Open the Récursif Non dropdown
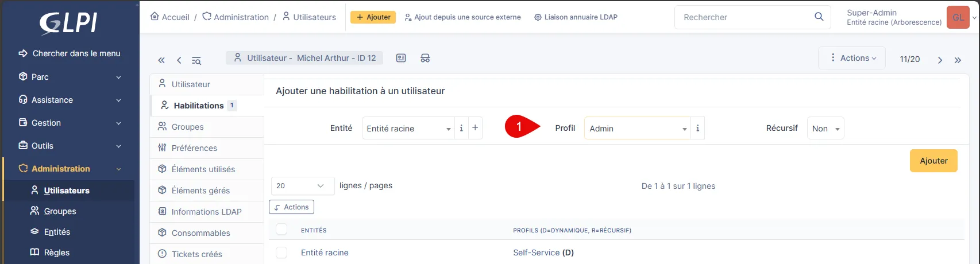This screenshot has width=980, height=264. tap(825, 128)
